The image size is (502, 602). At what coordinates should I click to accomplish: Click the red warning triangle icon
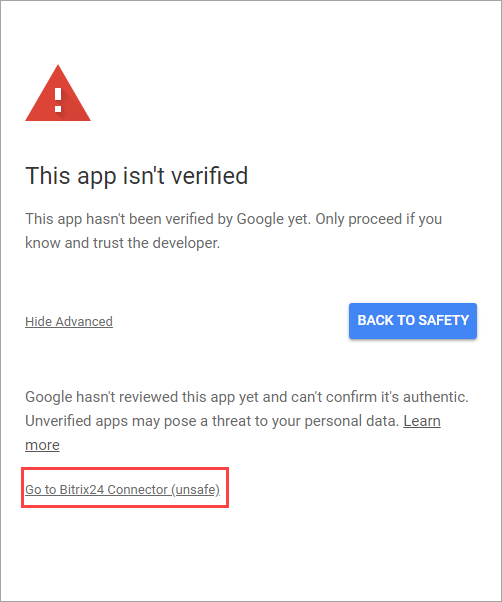tap(58, 93)
